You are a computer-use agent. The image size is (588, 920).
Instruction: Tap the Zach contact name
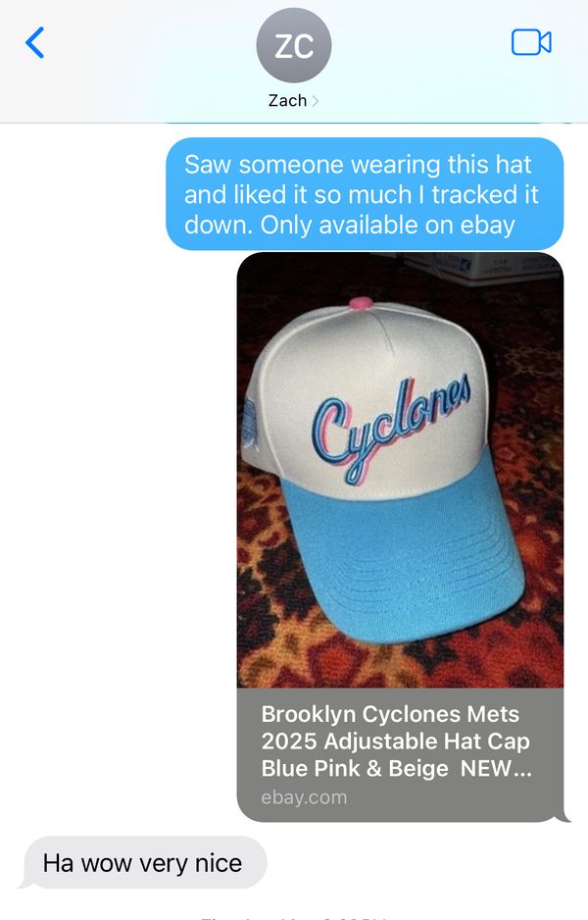pos(287,101)
